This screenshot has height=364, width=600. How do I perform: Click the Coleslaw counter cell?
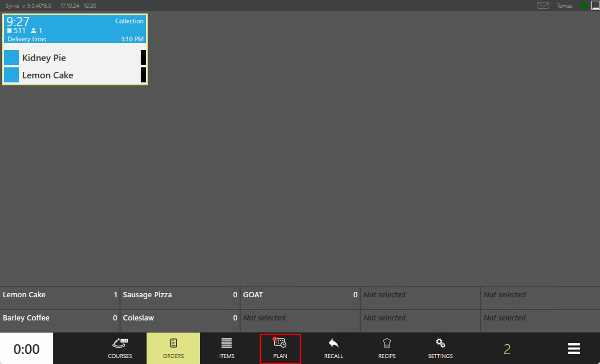(x=180, y=321)
